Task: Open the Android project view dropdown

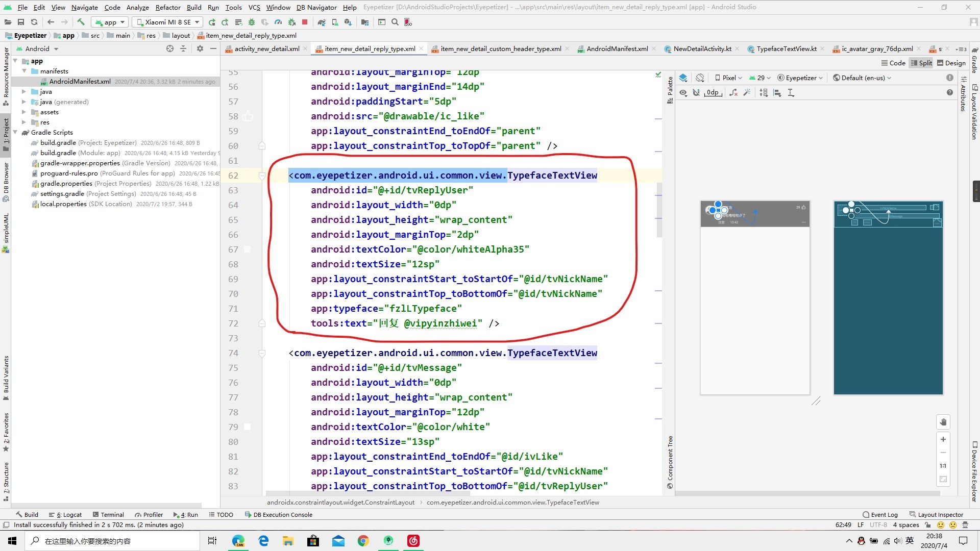Action: point(38,49)
